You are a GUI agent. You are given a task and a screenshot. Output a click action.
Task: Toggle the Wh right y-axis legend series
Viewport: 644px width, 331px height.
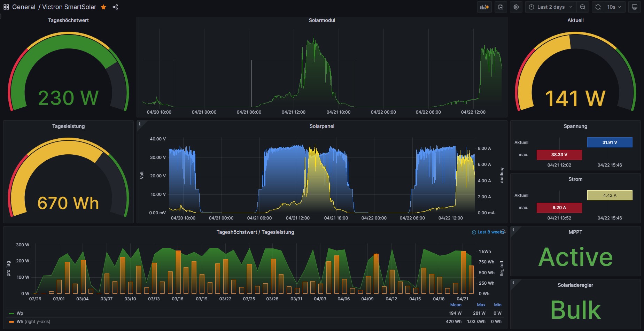pyautogui.click(x=33, y=322)
